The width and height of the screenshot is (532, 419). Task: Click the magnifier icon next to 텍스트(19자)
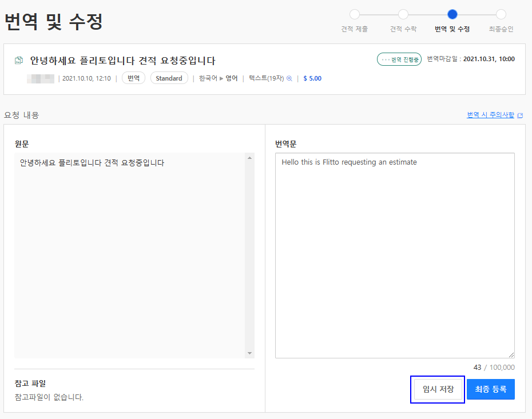click(289, 78)
